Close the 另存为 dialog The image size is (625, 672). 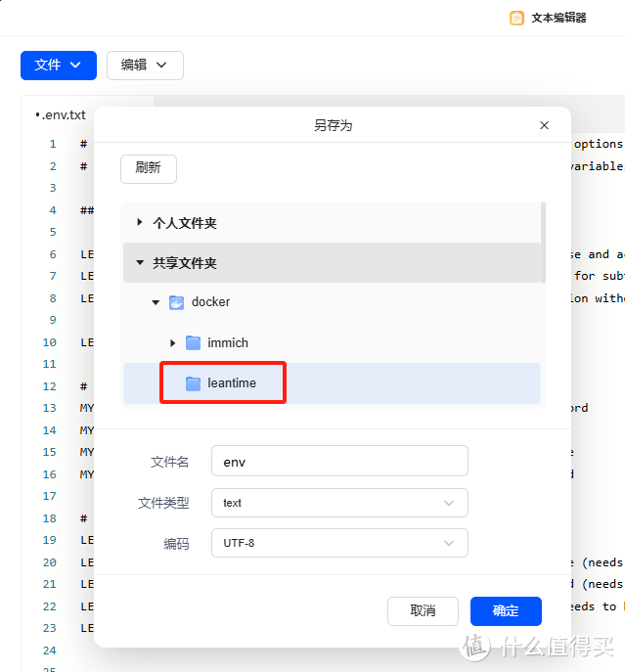[544, 125]
